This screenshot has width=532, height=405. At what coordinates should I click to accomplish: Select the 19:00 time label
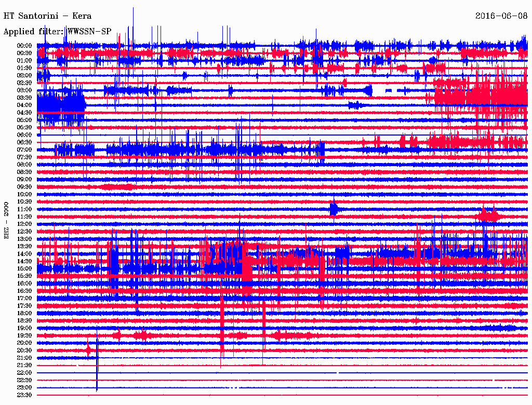coord(24,328)
